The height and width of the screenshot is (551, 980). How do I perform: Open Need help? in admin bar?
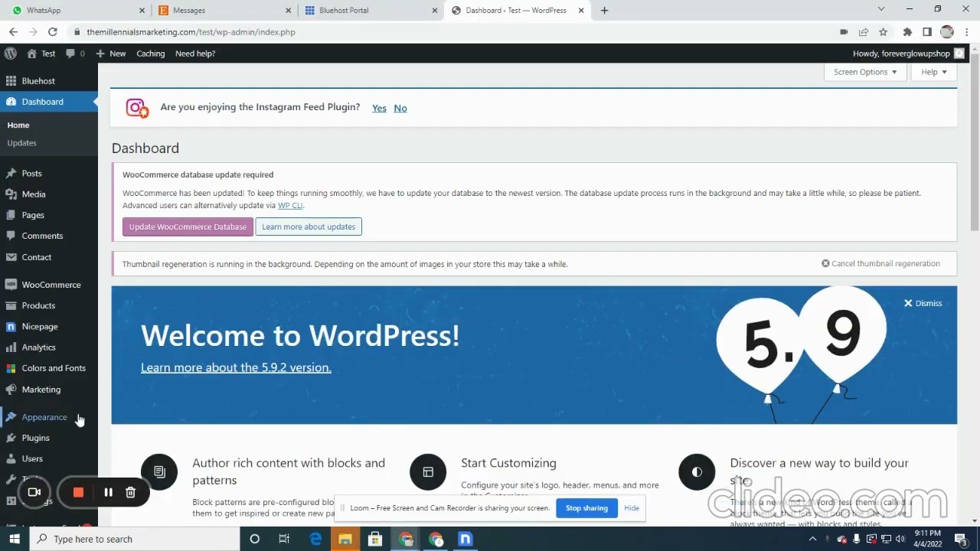pyautogui.click(x=195, y=54)
